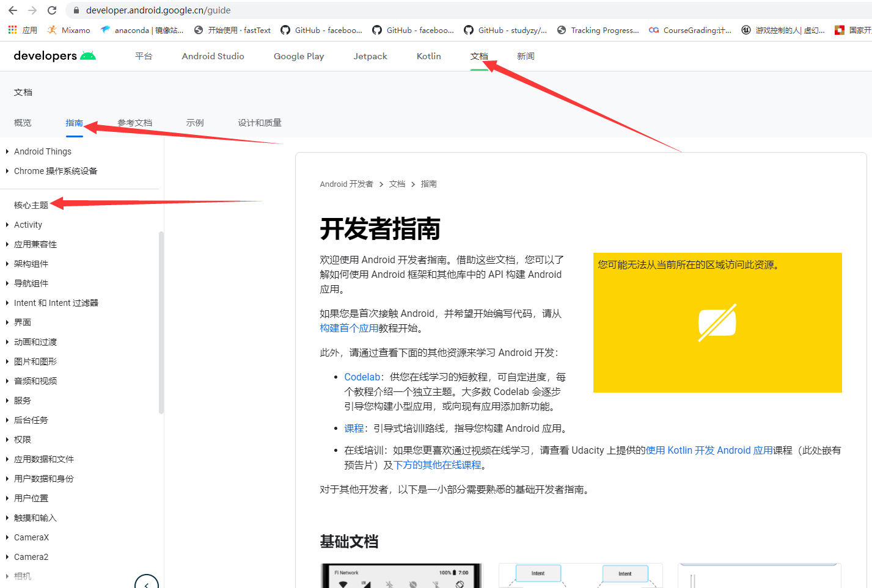Open the 课程 link
This screenshot has width=872, height=588.
(x=354, y=428)
